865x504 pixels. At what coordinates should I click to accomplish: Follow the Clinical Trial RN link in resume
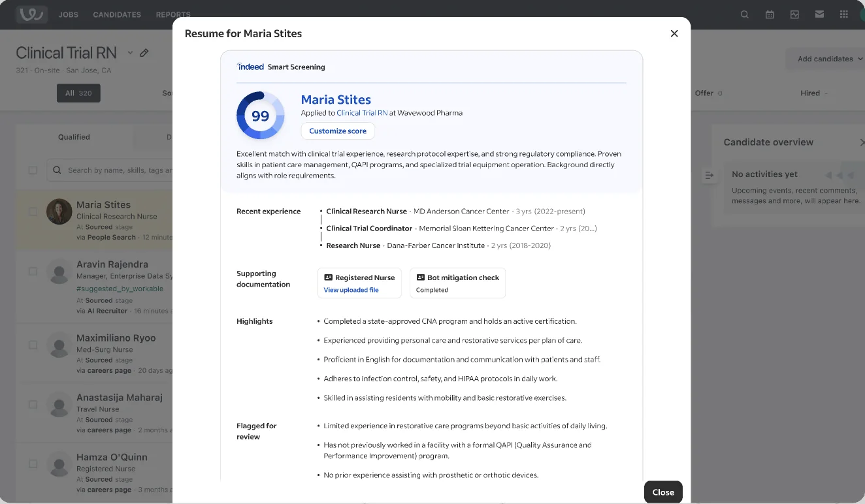click(362, 113)
